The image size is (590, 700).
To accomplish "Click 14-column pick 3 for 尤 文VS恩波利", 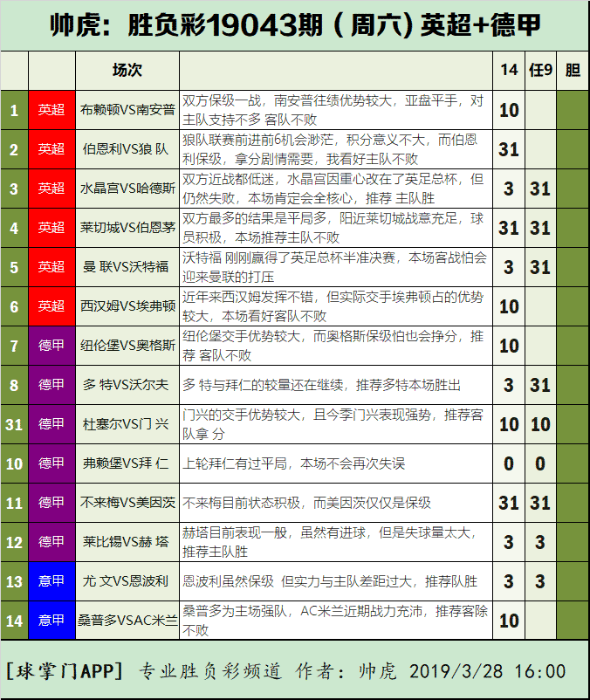I will 509,581.
